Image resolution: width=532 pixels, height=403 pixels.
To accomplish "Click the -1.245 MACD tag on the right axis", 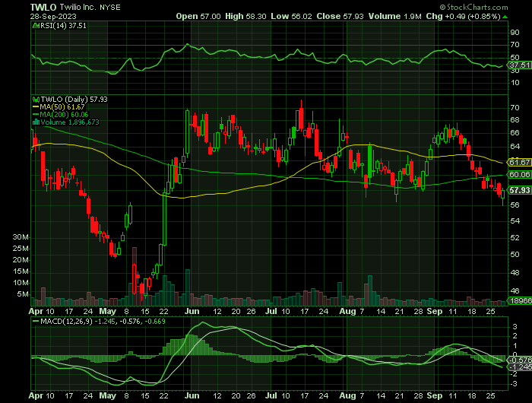I will click(519, 367).
